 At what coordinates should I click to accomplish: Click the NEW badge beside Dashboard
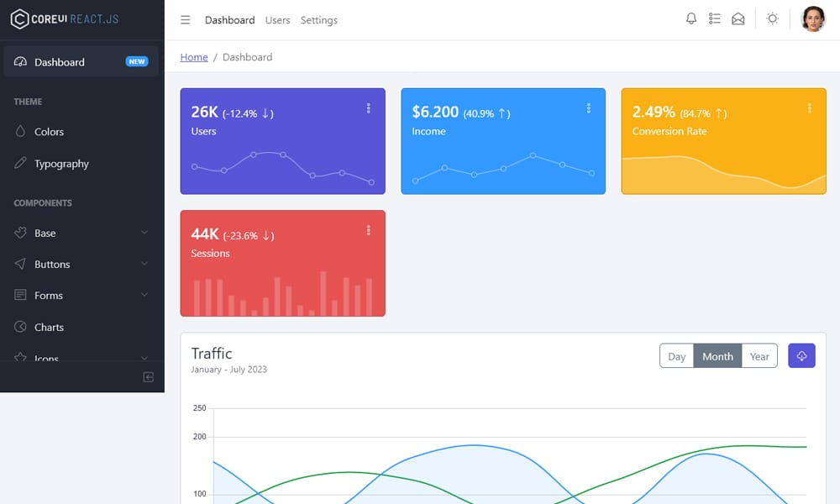click(137, 61)
